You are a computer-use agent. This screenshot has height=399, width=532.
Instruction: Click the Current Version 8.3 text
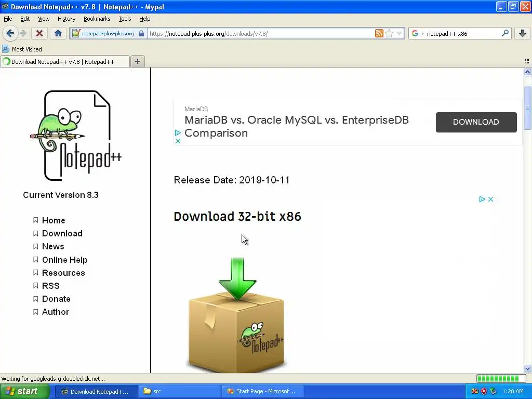[61, 195]
